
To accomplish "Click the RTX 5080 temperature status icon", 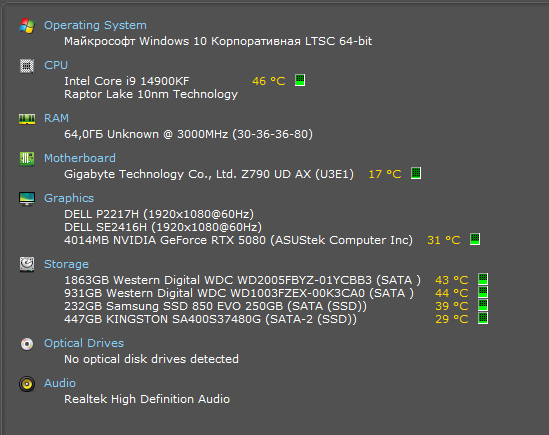I will click(x=475, y=239).
